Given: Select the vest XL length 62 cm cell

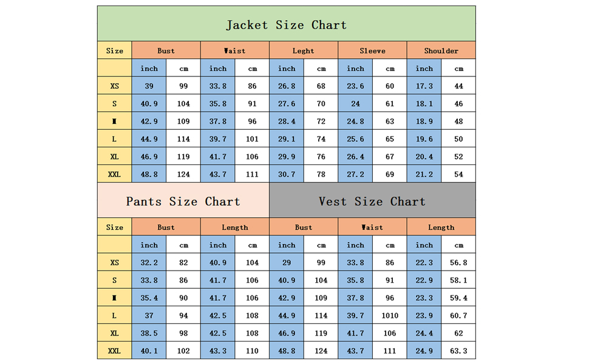Looking at the screenshot, I should [458, 333].
